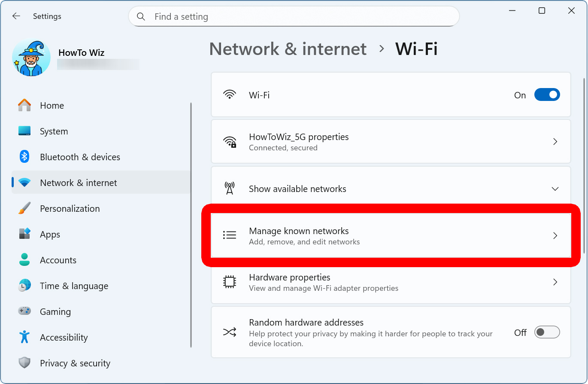Select Time & language in sidebar
588x384 pixels.
pos(74,286)
